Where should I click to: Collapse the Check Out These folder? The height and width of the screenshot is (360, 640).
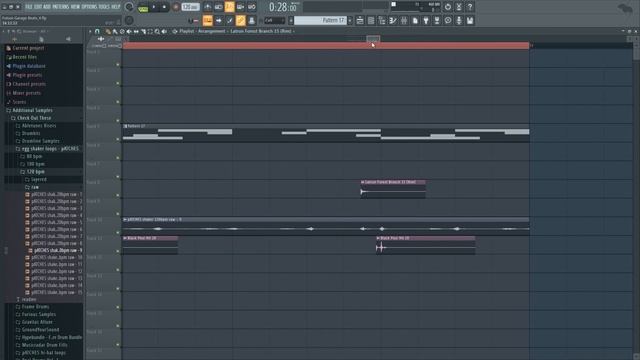34,118
